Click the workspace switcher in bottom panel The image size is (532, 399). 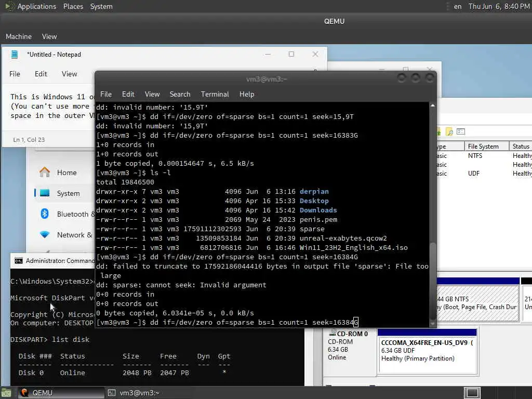[472, 393]
